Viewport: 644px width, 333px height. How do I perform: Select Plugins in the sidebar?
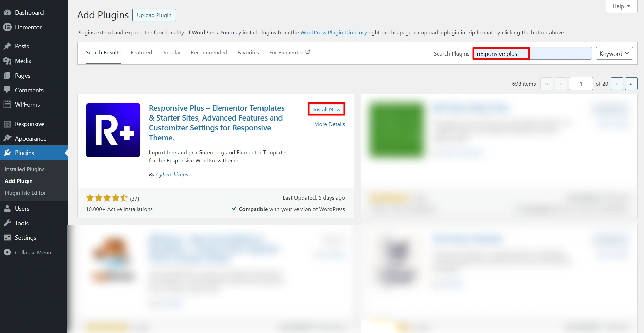[x=34, y=153]
